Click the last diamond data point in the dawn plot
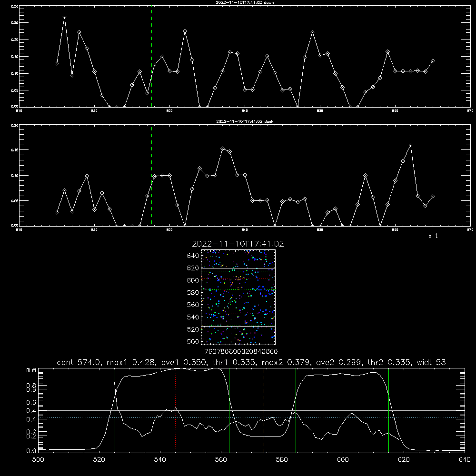Viewport: 476px width, 476px height. click(433, 61)
